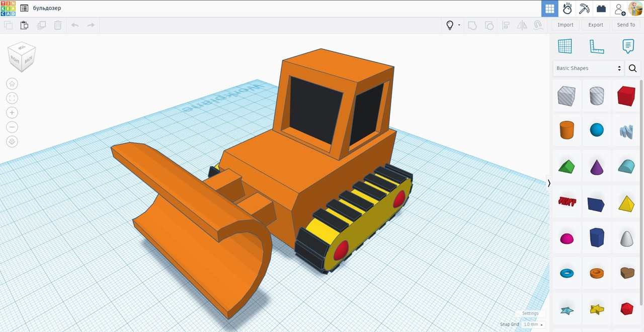
Task: Click the Delete trash icon
Action: point(58,25)
